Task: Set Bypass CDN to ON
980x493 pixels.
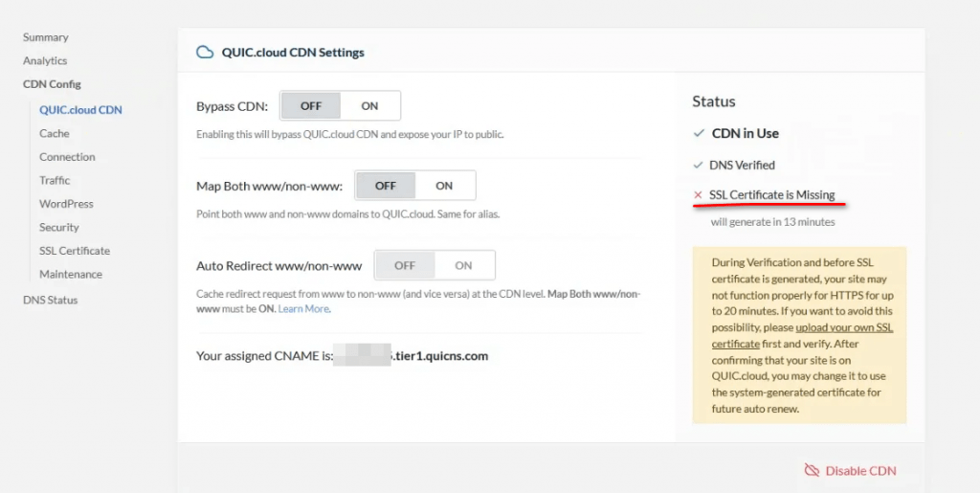Action: point(369,105)
